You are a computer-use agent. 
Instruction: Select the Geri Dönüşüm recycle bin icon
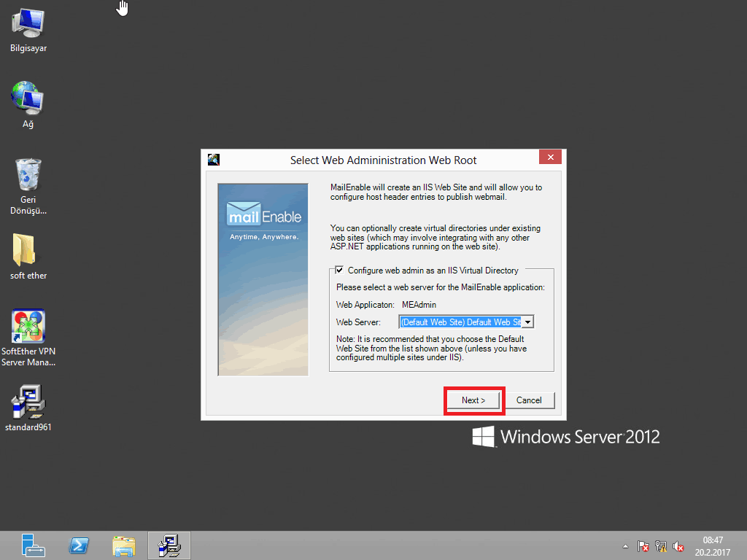click(x=28, y=186)
